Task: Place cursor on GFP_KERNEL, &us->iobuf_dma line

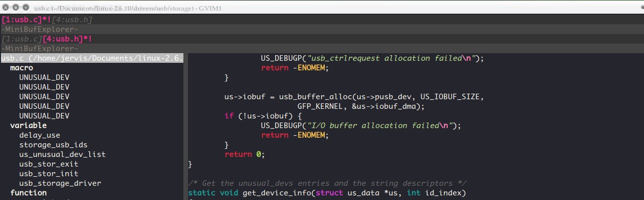Action: coord(360,106)
